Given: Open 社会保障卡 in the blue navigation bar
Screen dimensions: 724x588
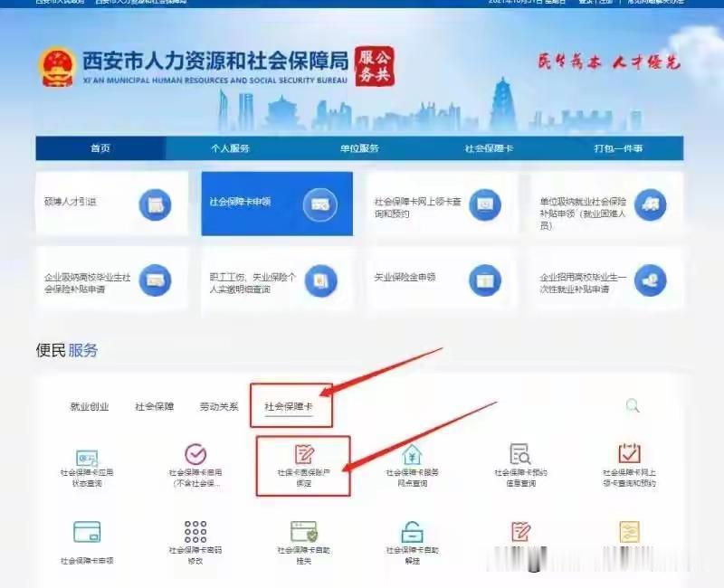Looking at the screenshot, I should point(489,148).
